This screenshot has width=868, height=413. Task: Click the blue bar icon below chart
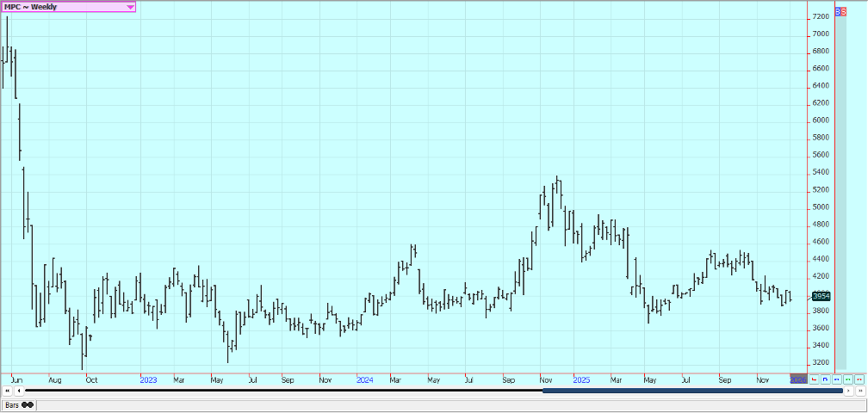point(837,379)
